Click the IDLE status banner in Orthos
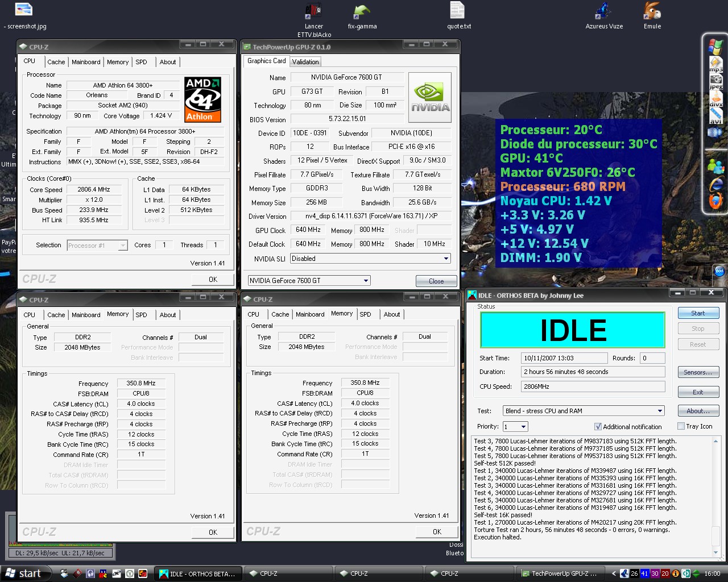This screenshot has width=728, height=582. (573, 330)
